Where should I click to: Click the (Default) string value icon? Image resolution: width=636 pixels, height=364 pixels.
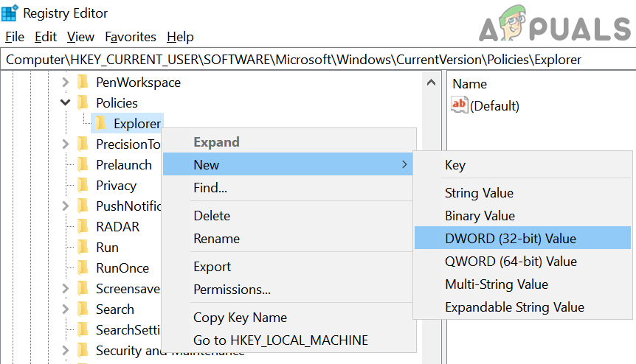click(x=459, y=105)
